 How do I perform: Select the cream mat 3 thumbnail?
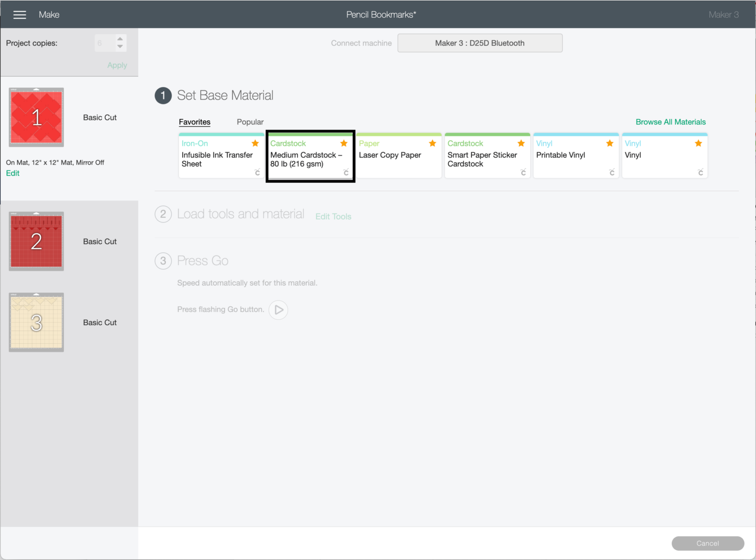tap(36, 323)
